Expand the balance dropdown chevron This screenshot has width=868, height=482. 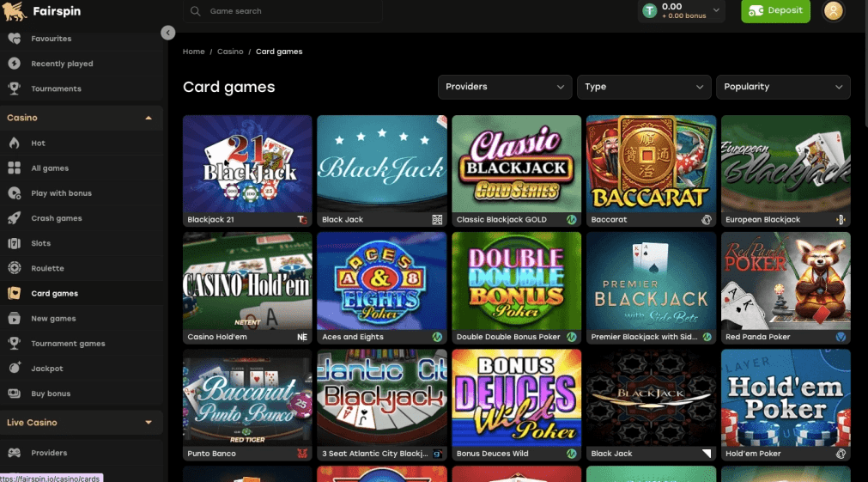[716, 10]
